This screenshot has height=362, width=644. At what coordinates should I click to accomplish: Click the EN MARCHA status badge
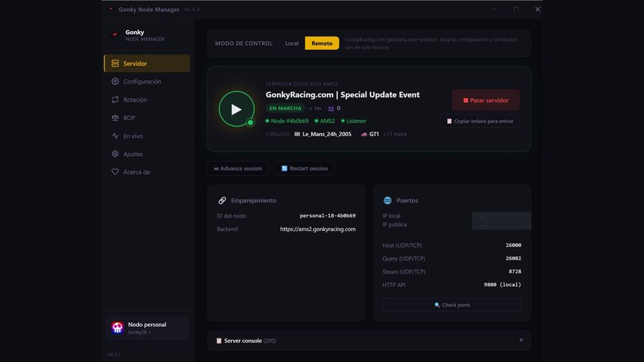pos(286,108)
